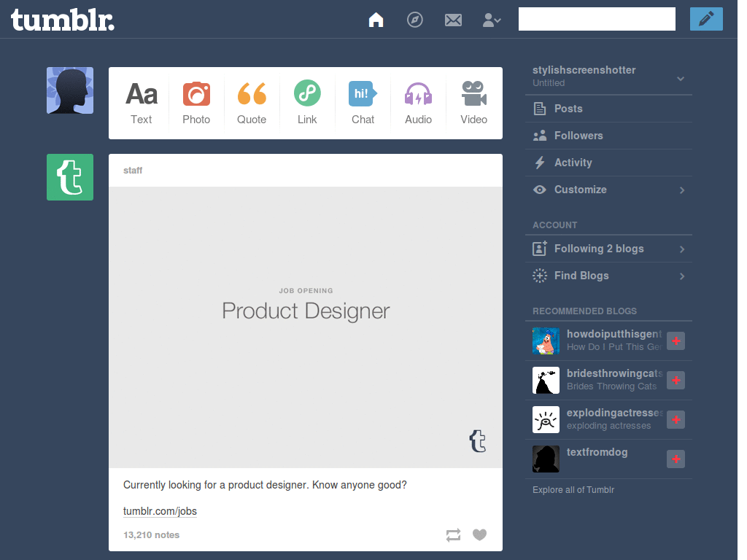Screen dimensions: 747x560
Task: Open Activity in the sidebar
Action: point(608,163)
